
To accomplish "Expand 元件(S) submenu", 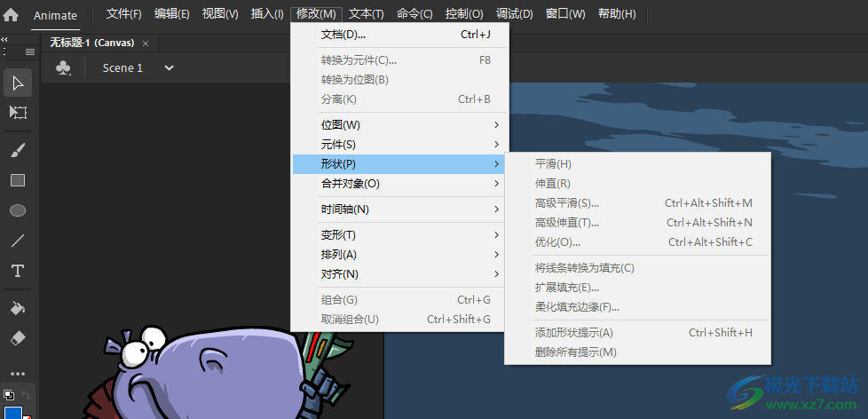I will (398, 145).
